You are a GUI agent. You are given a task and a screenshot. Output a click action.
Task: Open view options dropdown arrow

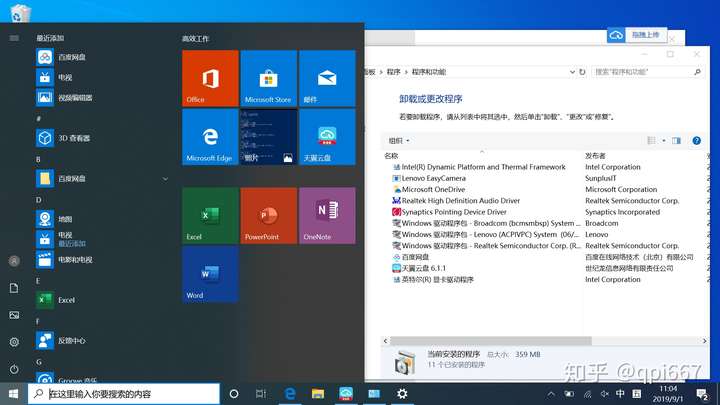[664, 141]
